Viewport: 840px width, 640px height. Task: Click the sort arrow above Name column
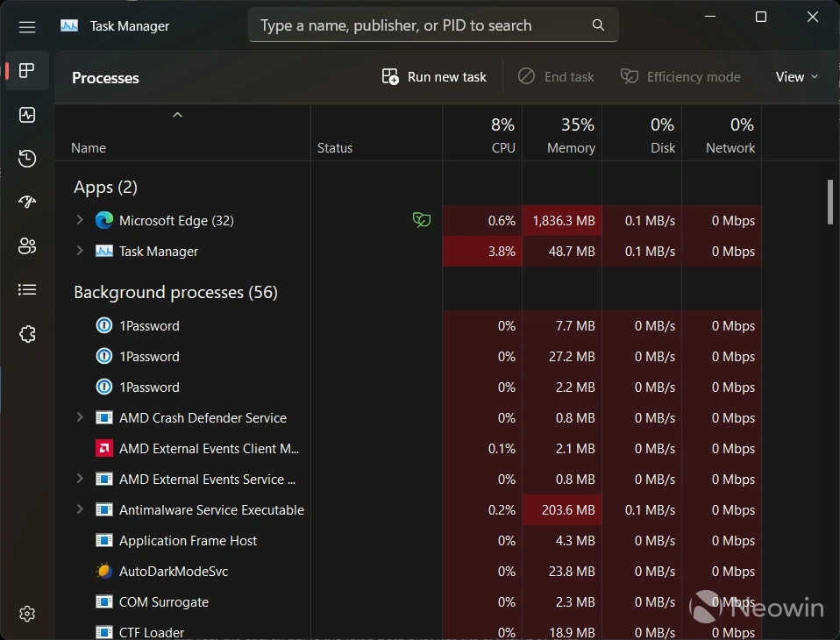177,115
